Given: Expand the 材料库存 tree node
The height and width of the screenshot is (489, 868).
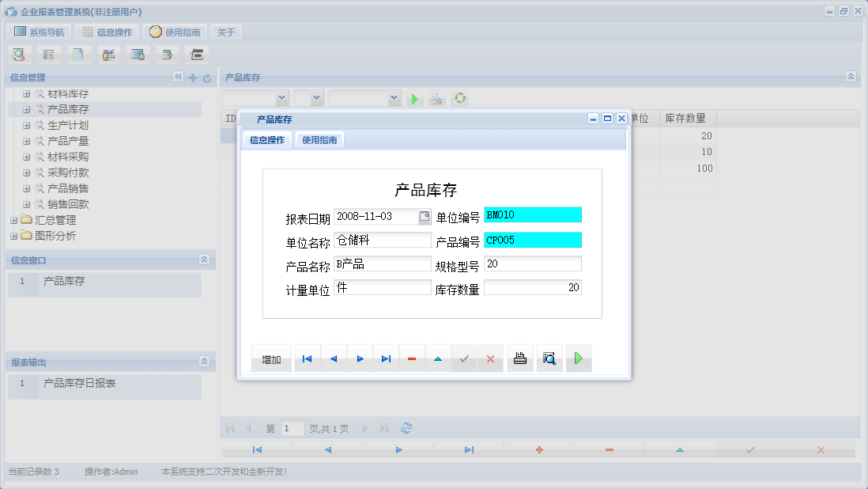Looking at the screenshot, I should pyautogui.click(x=26, y=94).
